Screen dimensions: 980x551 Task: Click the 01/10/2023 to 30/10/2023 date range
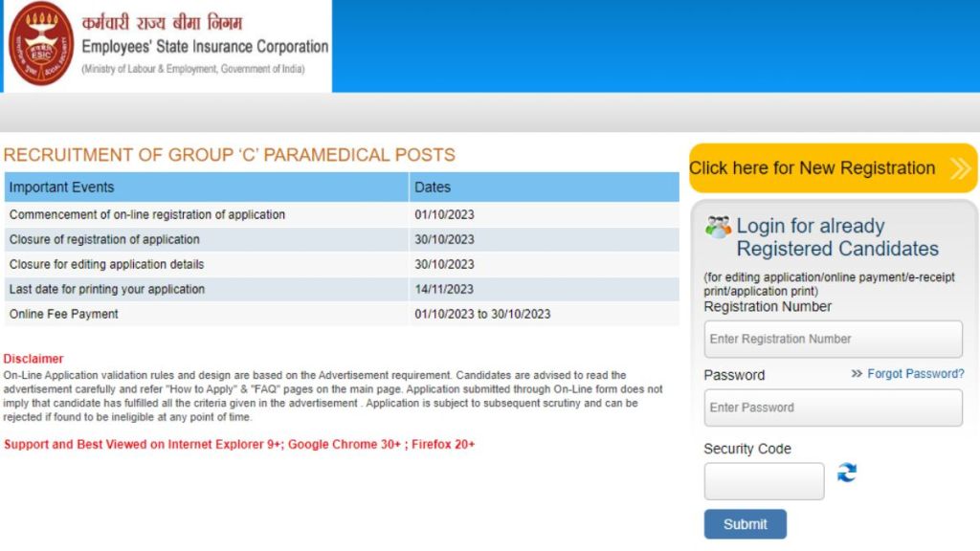482,314
